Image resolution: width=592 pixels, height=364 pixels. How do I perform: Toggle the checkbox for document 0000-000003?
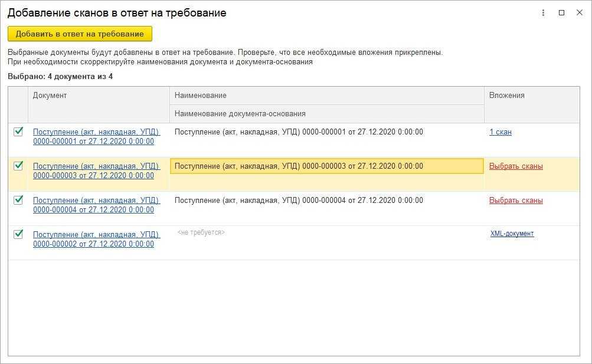tap(18, 166)
